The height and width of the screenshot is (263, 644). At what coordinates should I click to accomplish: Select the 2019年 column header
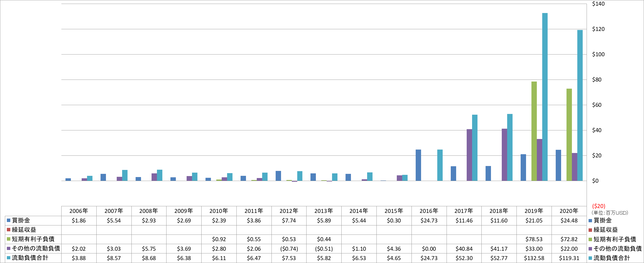[x=534, y=211]
